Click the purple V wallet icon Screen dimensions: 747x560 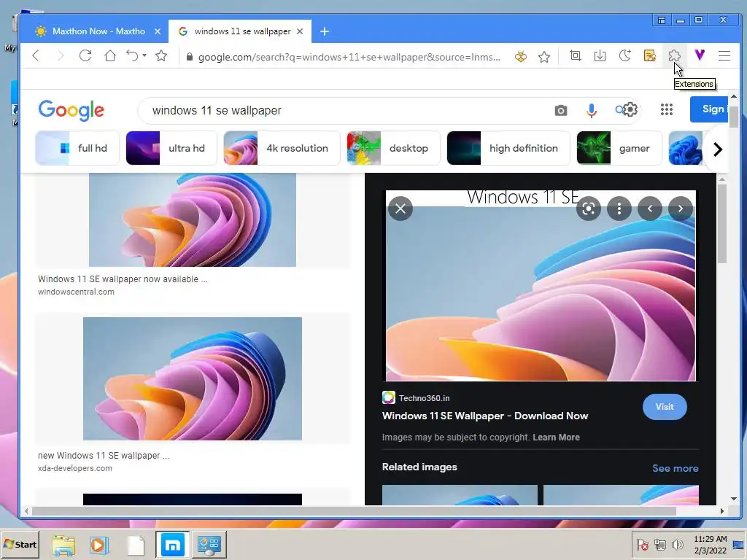[700, 55]
